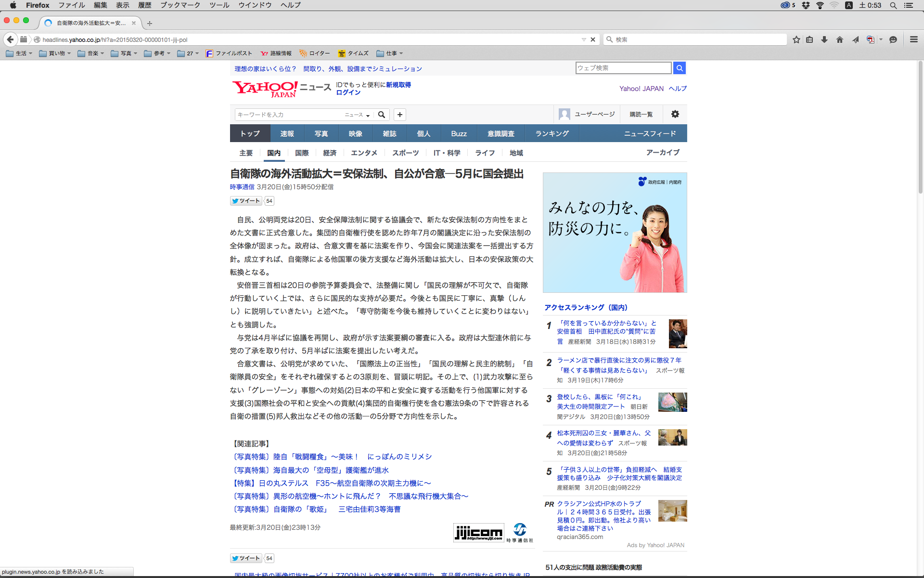Open the 生活 bookmarks folder dropdown
The width and height of the screenshot is (924, 578).
click(x=19, y=53)
